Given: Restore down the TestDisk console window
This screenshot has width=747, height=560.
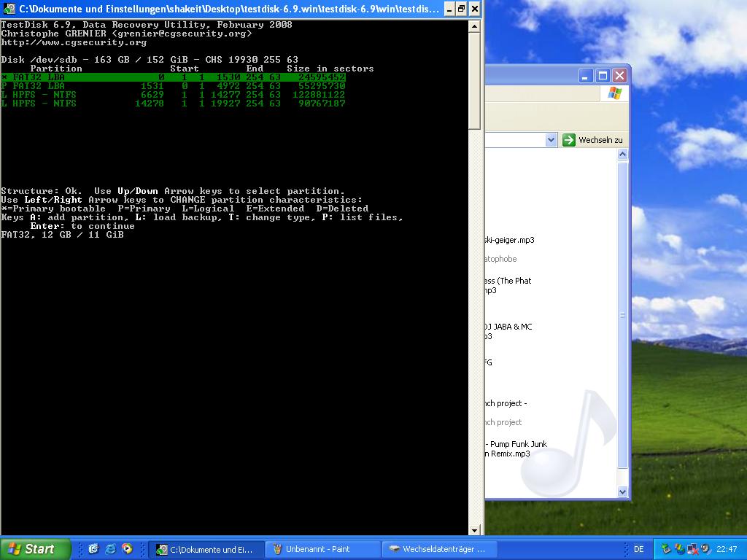Looking at the screenshot, I should [462, 9].
